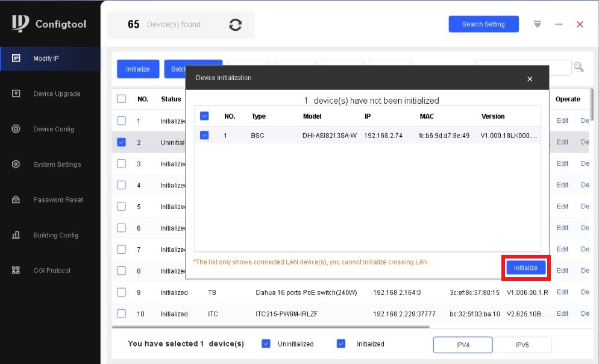Uncheck the BSC device row checkbox
The width and height of the screenshot is (599, 364).
204,136
